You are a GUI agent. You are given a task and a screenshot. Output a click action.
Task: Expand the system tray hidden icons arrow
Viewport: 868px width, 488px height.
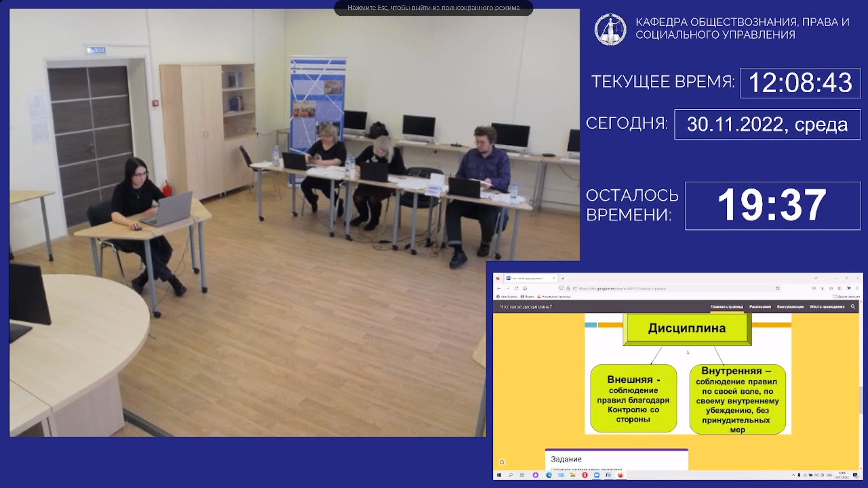[x=793, y=475]
